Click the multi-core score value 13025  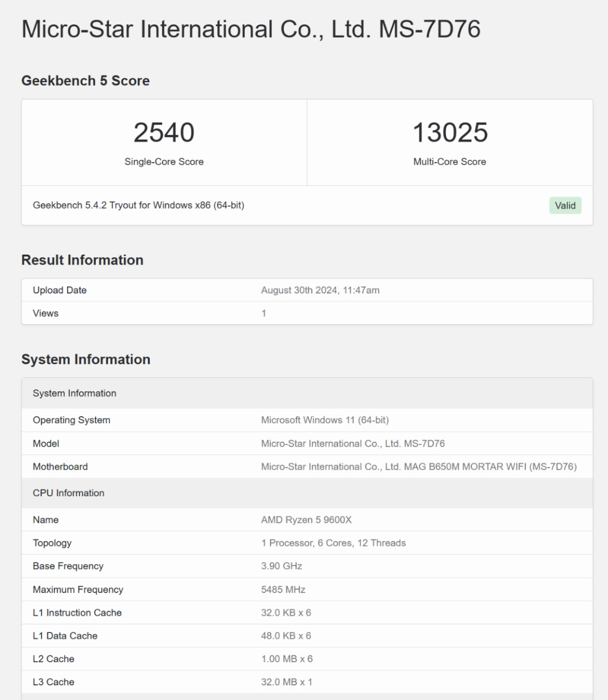pyautogui.click(x=450, y=133)
